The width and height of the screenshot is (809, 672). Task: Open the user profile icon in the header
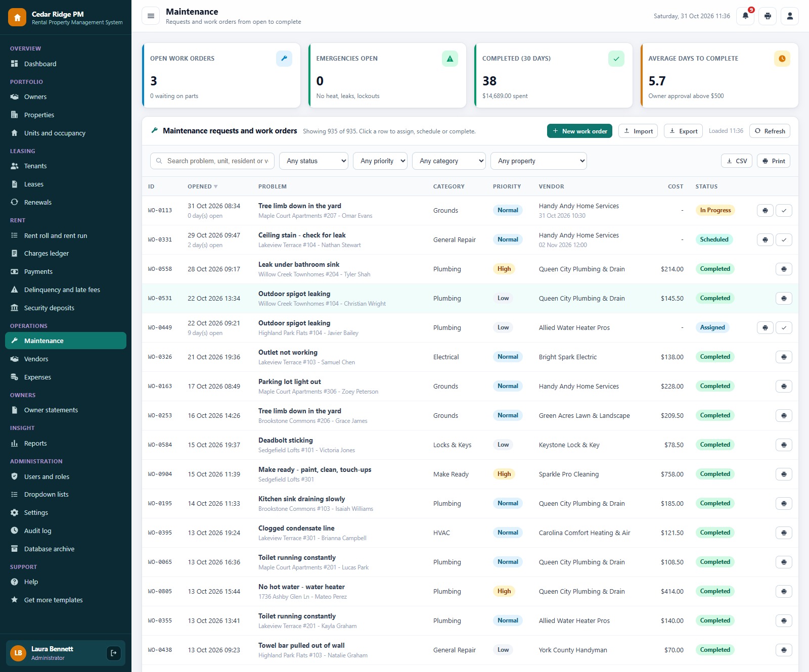coord(790,16)
